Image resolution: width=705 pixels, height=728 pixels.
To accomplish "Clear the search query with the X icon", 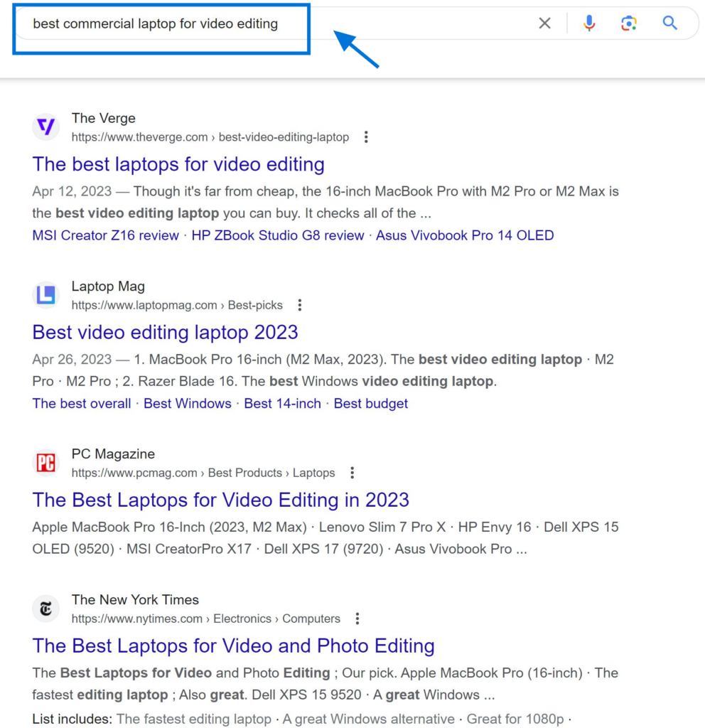I will click(544, 23).
